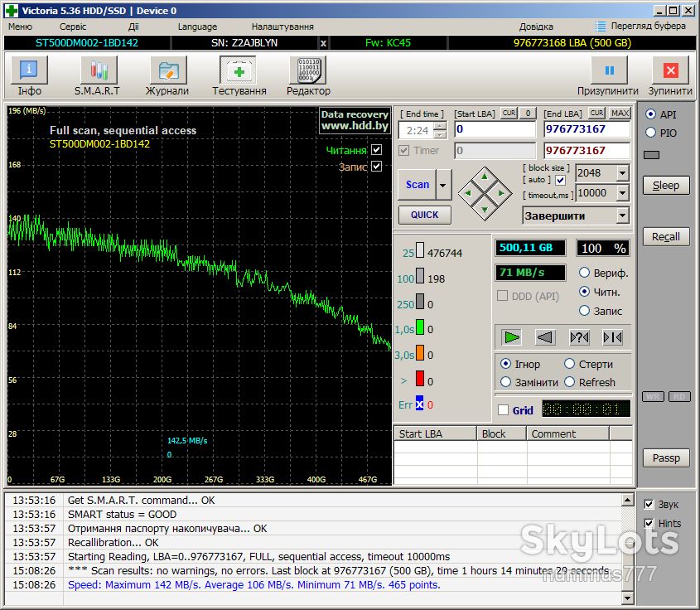Open the Налаштування menu
700x610 pixels.
tap(282, 27)
